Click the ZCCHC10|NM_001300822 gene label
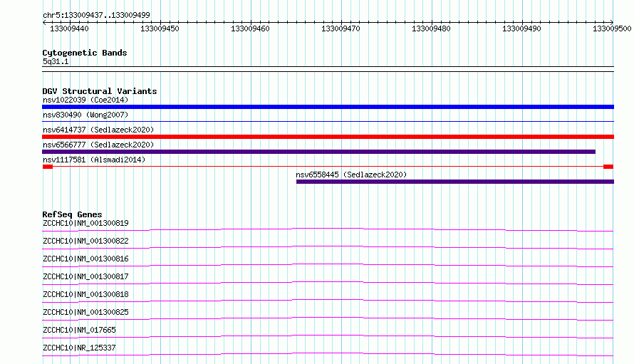Viewport: 634px width, 364px height. pos(85,241)
